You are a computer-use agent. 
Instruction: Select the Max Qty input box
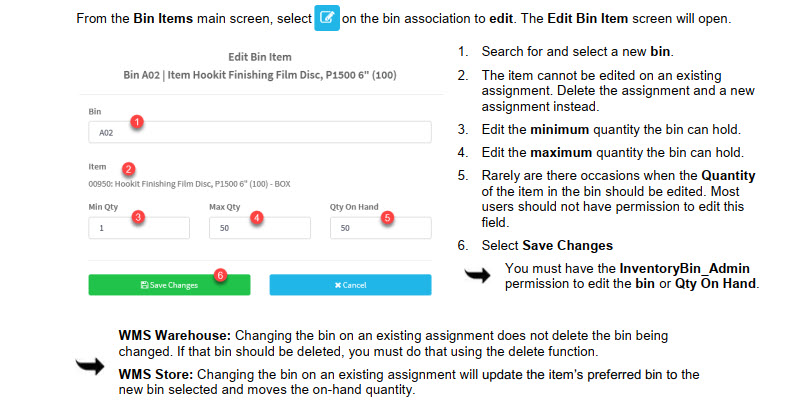[259, 228]
